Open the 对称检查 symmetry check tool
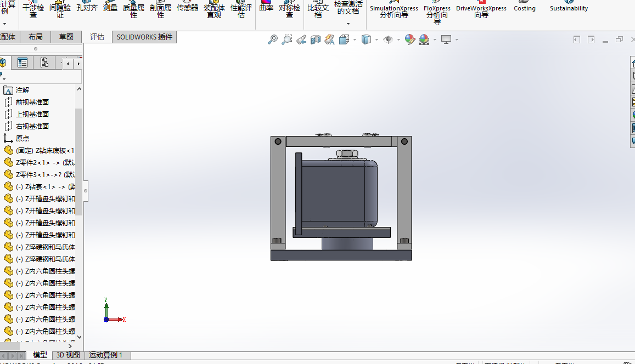 click(x=290, y=10)
